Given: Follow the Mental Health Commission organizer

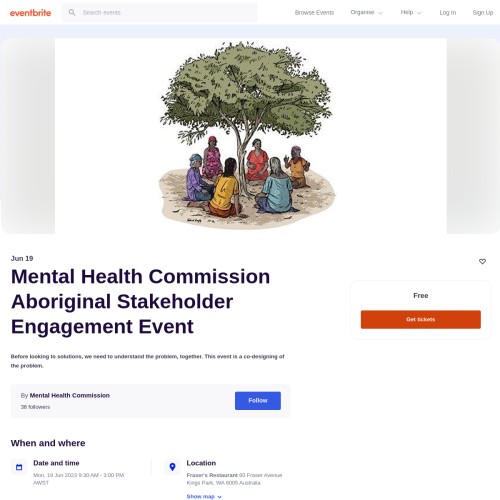Looking at the screenshot, I should (x=258, y=401).
